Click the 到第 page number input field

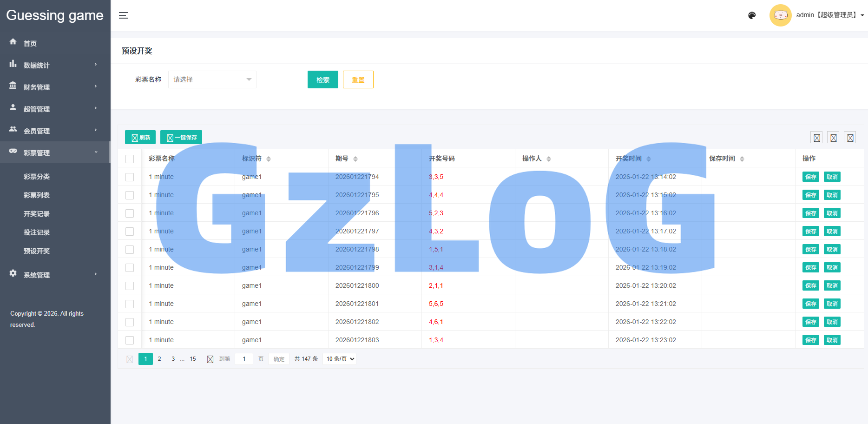[x=244, y=359]
